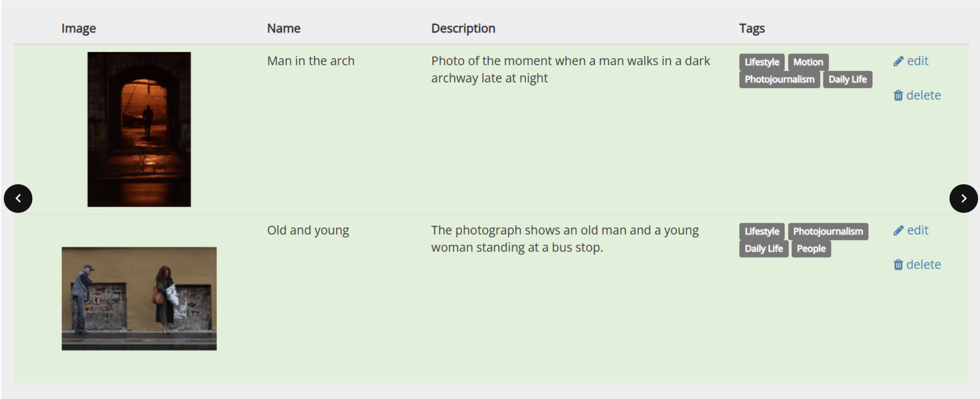
Task: Edit the Man in the arch entry
Action: point(911,61)
